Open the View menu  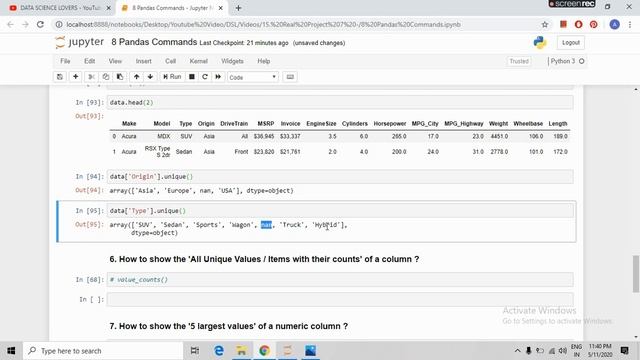click(115, 61)
